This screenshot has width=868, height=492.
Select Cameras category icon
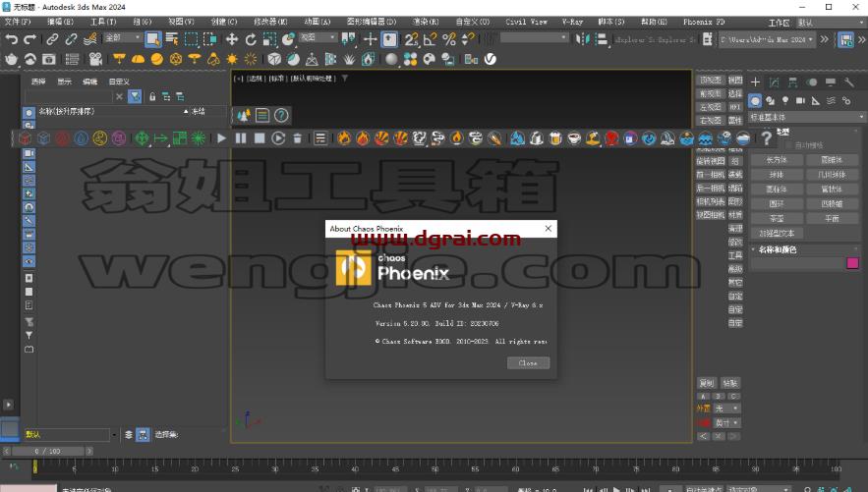tap(800, 100)
